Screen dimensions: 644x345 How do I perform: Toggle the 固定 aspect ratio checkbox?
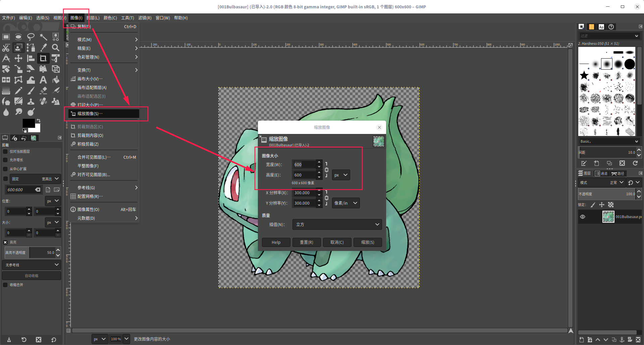pos(5,179)
